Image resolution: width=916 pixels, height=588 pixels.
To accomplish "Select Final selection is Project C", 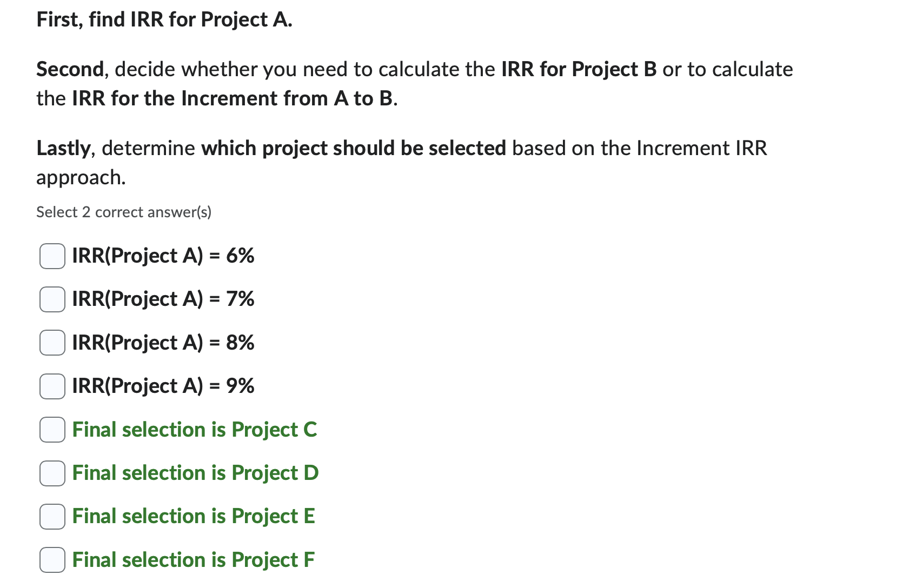I will (x=51, y=430).
